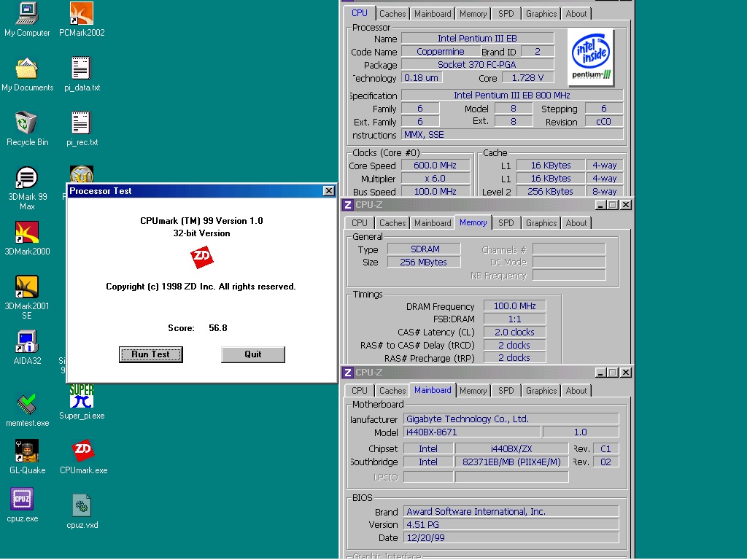Click the Level 2 cache value '256 KBytes'
This screenshot has height=560, width=747.
pos(550,192)
